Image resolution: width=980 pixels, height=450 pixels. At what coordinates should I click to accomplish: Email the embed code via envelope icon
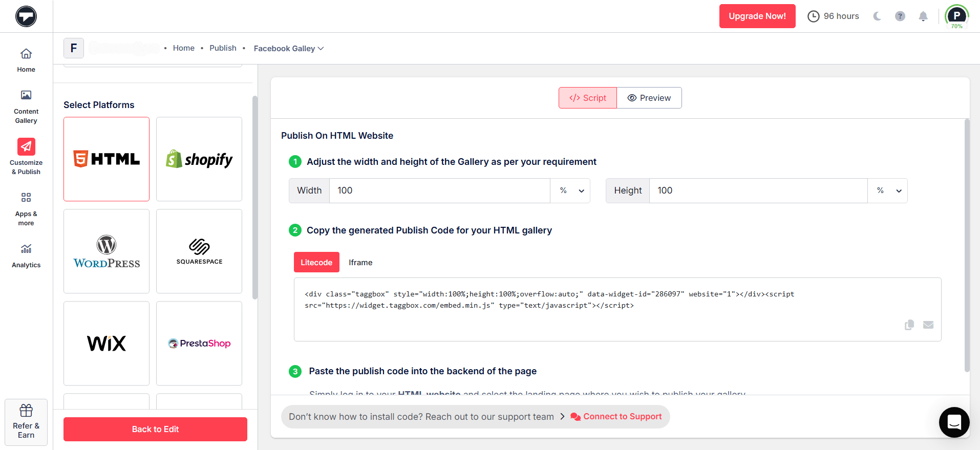click(928, 325)
